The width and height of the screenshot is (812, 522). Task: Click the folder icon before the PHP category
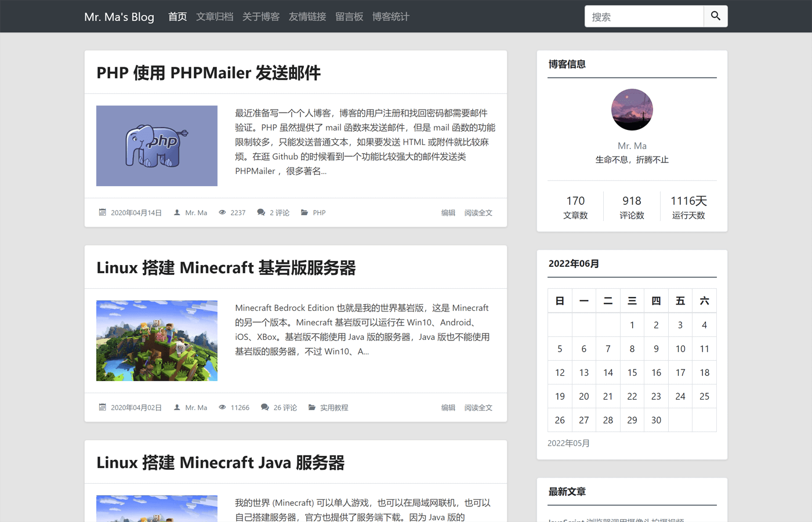click(304, 212)
